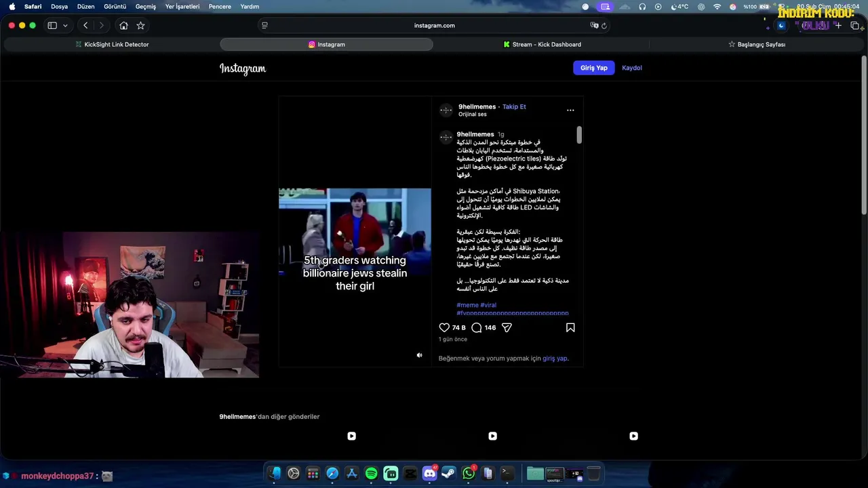Click the caption scrollbar thumb

[579, 135]
